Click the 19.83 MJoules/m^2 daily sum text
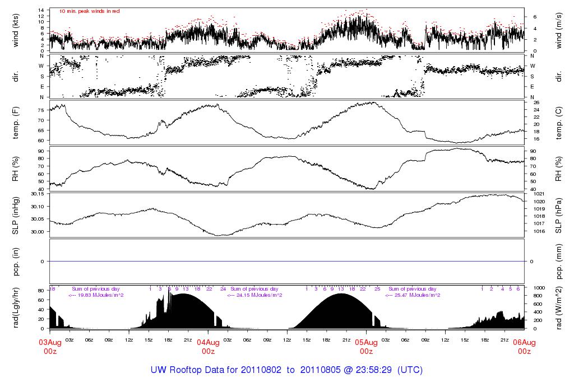Image resolution: width=574 pixels, height=392 pixels. click(x=95, y=295)
